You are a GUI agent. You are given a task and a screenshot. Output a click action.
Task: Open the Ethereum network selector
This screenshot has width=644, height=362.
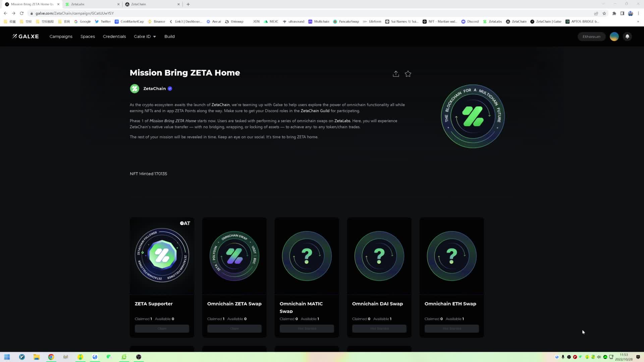(x=591, y=37)
